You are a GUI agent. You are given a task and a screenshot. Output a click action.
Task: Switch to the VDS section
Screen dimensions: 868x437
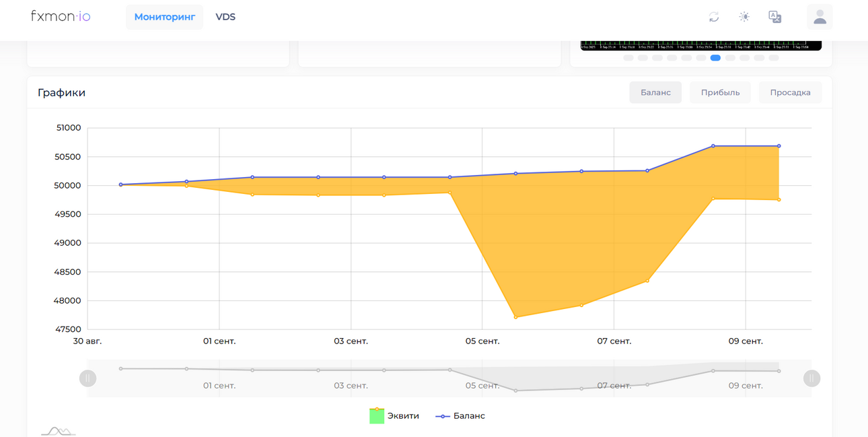click(x=225, y=17)
